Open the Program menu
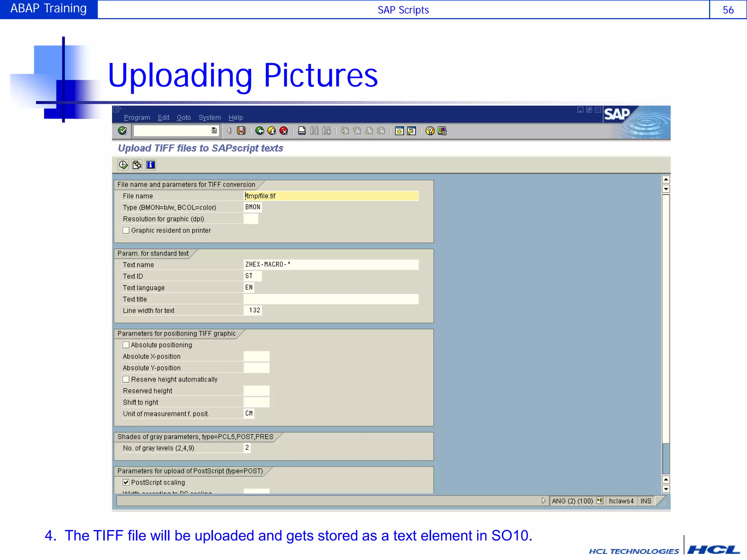 click(x=137, y=117)
